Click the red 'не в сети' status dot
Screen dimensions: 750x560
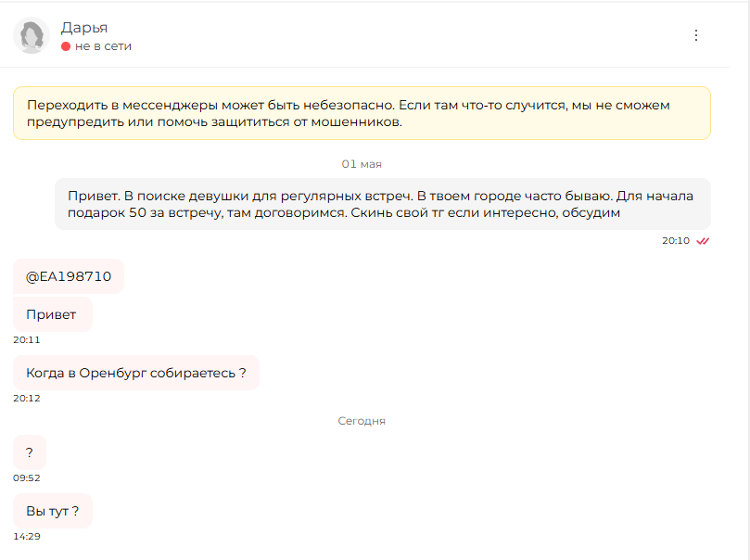tap(66, 46)
